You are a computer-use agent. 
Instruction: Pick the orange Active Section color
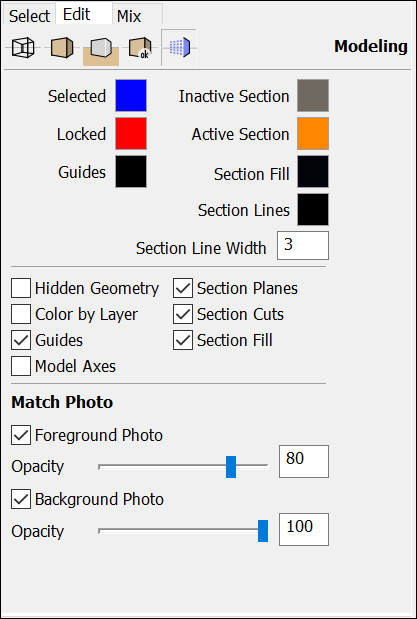(x=313, y=134)
